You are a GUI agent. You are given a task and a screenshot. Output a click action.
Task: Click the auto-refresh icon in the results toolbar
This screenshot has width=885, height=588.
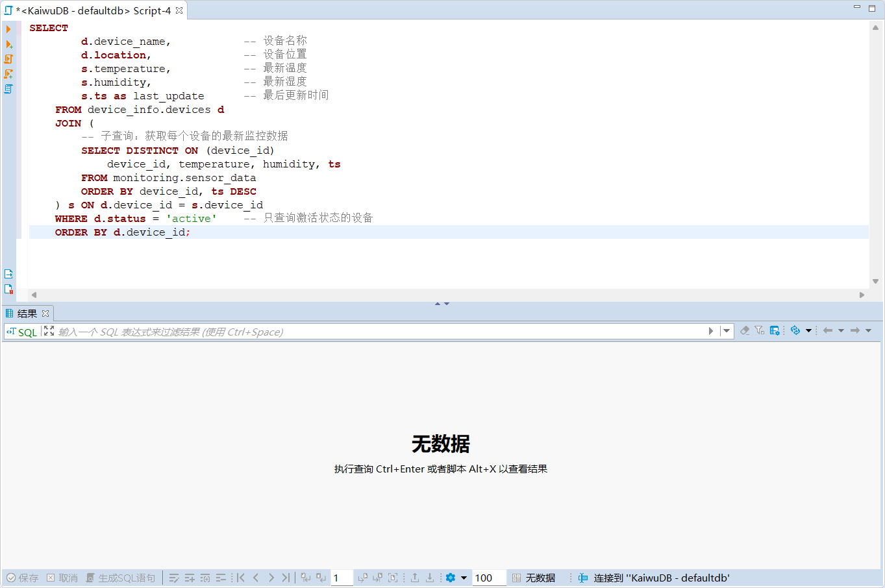click(x=795, y=331)
